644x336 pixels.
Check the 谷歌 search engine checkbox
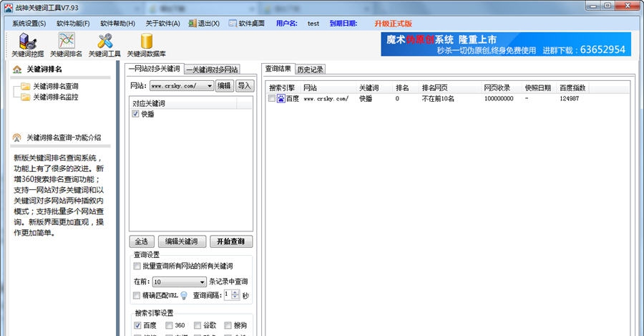197,325
